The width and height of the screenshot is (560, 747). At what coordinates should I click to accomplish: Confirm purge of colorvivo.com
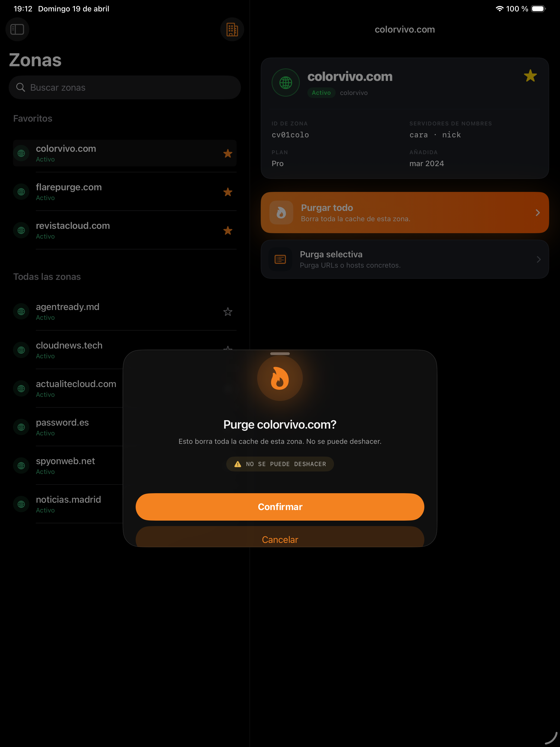tap(280, 507)
